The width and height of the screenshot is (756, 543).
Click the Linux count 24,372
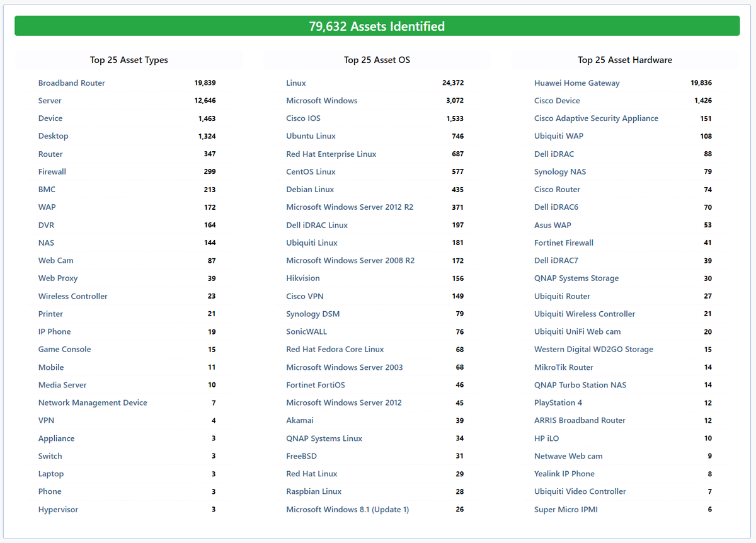453,83
